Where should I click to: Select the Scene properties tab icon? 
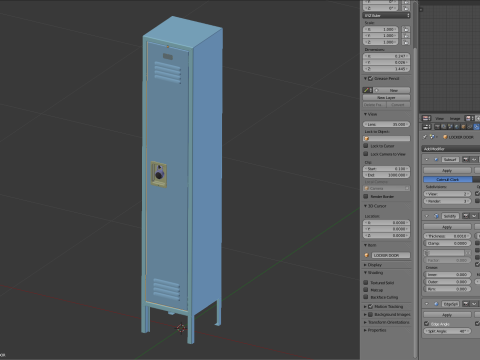[450, 127]
